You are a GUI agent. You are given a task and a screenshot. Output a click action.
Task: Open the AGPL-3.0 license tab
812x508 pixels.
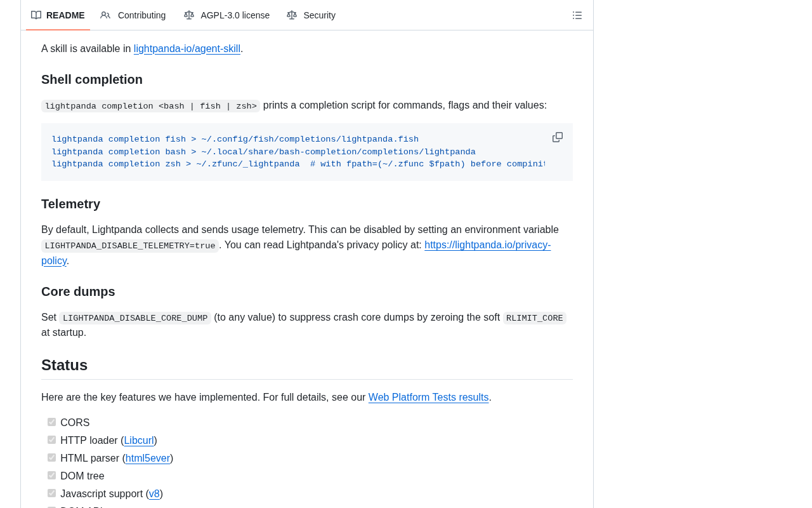pos(226,15)
